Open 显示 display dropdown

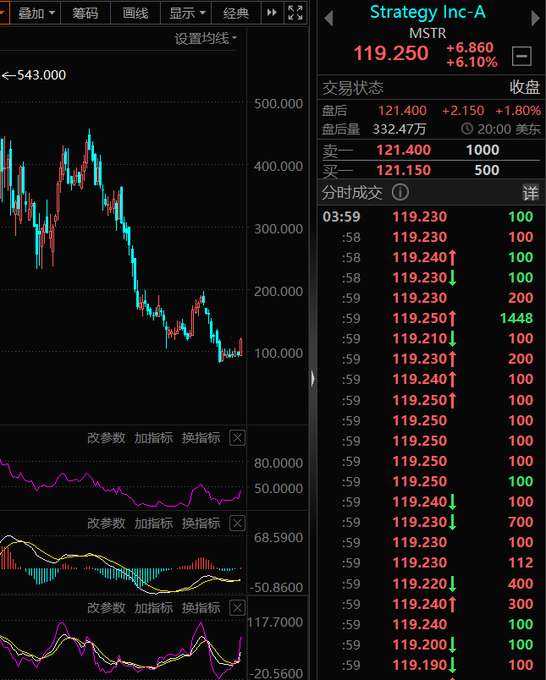[186, 13]
